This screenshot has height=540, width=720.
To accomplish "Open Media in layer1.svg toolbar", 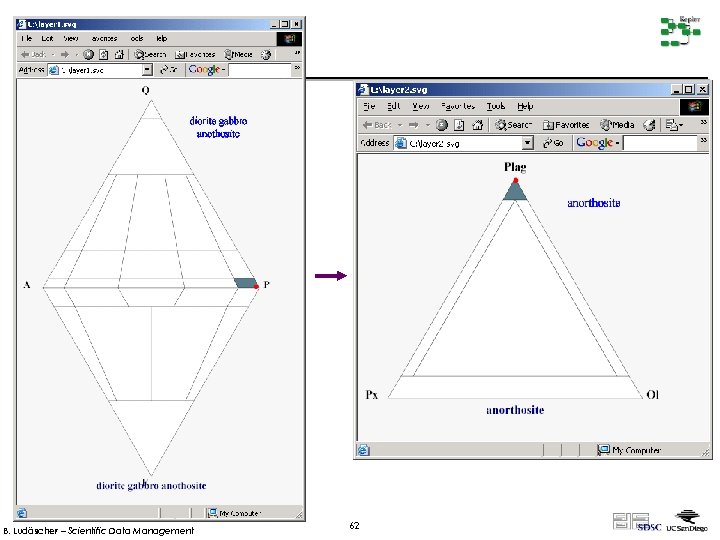I will (238, 55).
